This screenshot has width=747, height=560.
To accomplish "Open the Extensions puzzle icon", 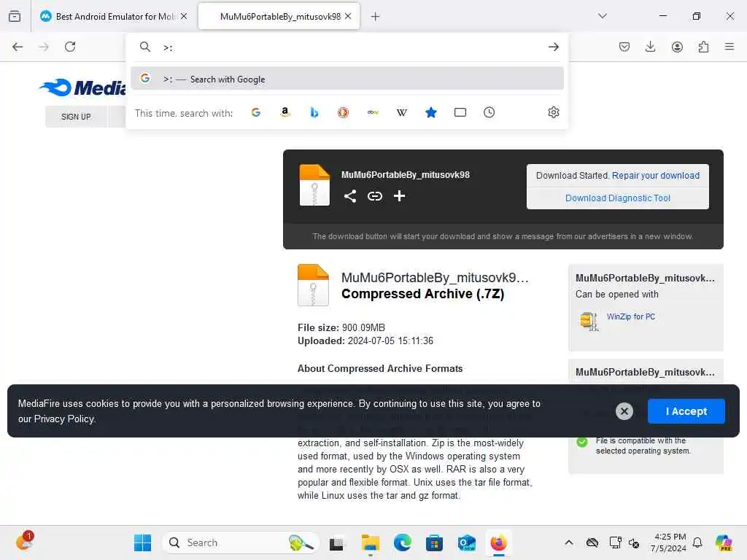I will point(703,47).
